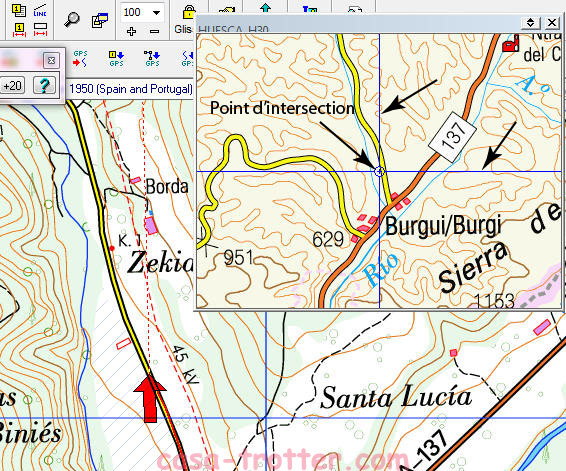The width and height of the screenshot is (566, 471).
Task: Open the magnifying glass search tool
Action: [71, 19]
